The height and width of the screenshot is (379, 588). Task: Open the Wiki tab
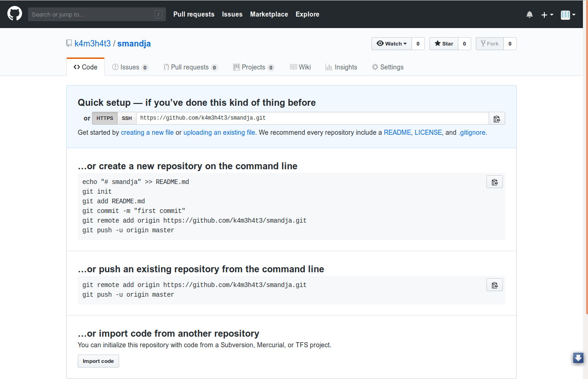tap(300, 67)
